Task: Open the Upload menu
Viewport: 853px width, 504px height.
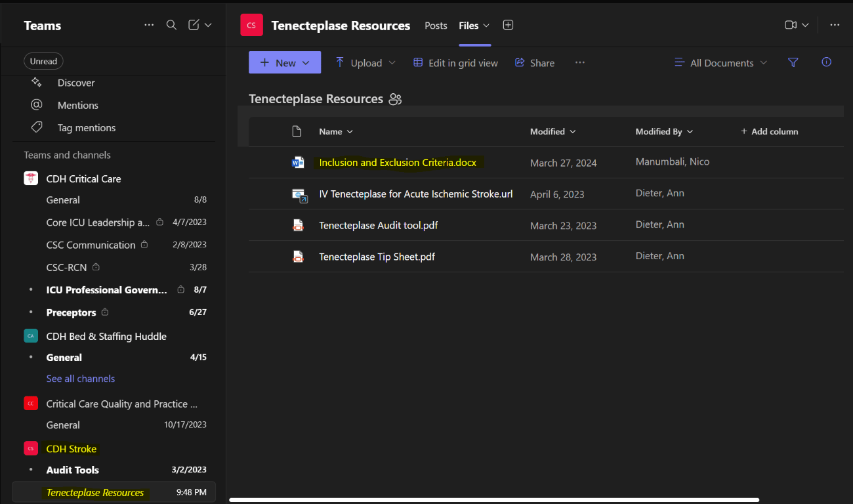Action: 365,62
